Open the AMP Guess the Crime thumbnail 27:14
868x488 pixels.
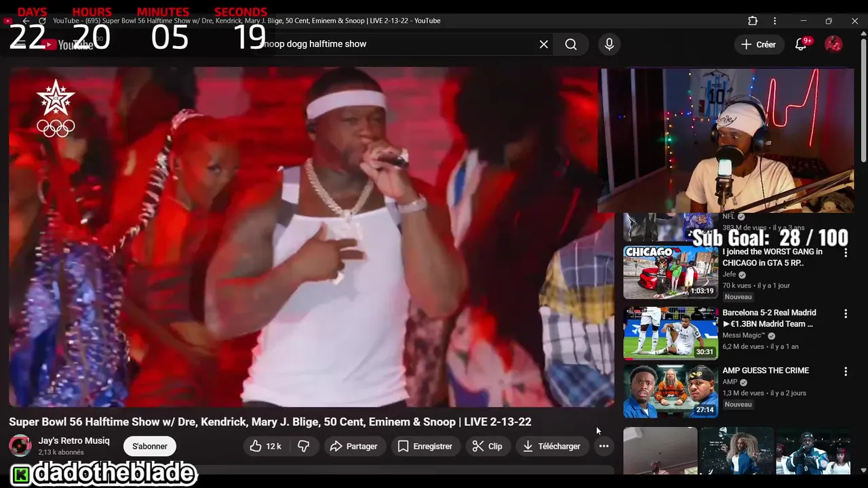point(671,391)
